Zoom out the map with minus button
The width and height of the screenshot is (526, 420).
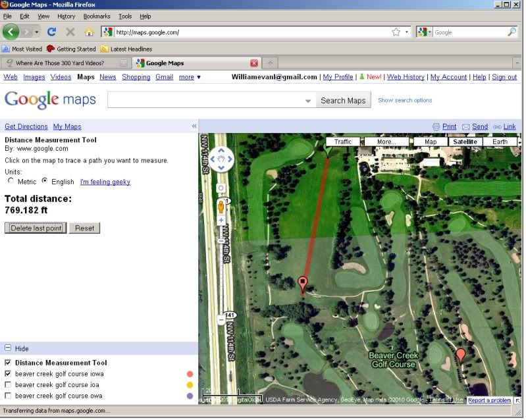tap(221, 320)
